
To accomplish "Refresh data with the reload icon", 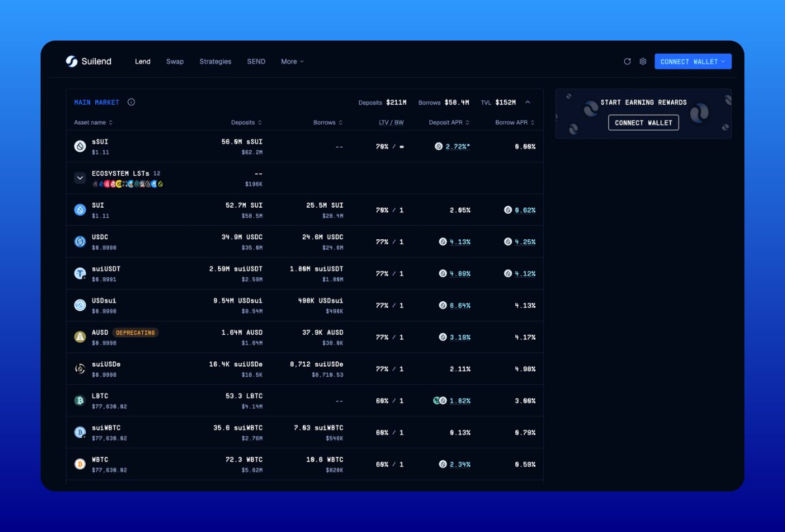I will coord(627,61).
